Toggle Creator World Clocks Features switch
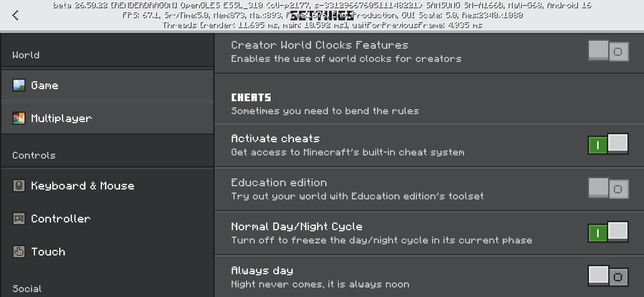644x297 pixels. [608, 51]
